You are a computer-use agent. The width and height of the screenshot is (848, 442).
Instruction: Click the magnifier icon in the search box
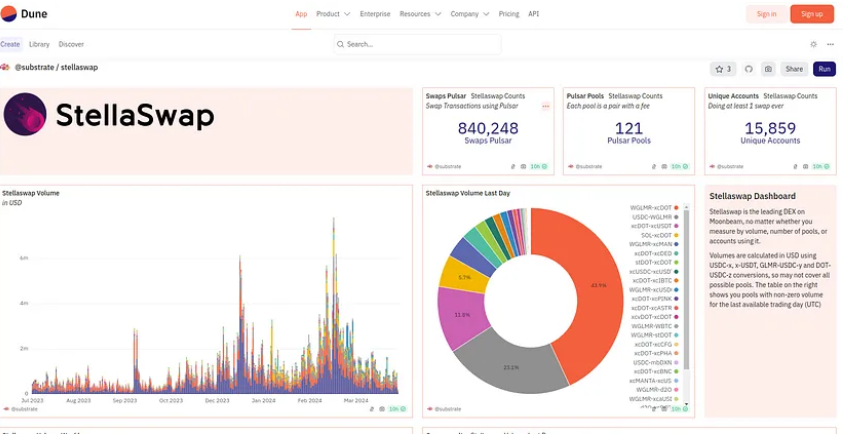click(340, 44)
